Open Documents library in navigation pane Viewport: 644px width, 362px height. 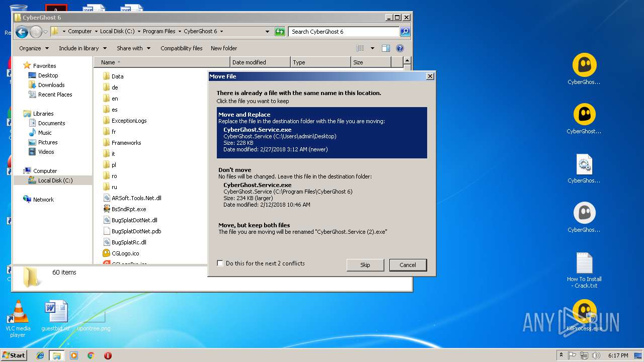[47, 123]
